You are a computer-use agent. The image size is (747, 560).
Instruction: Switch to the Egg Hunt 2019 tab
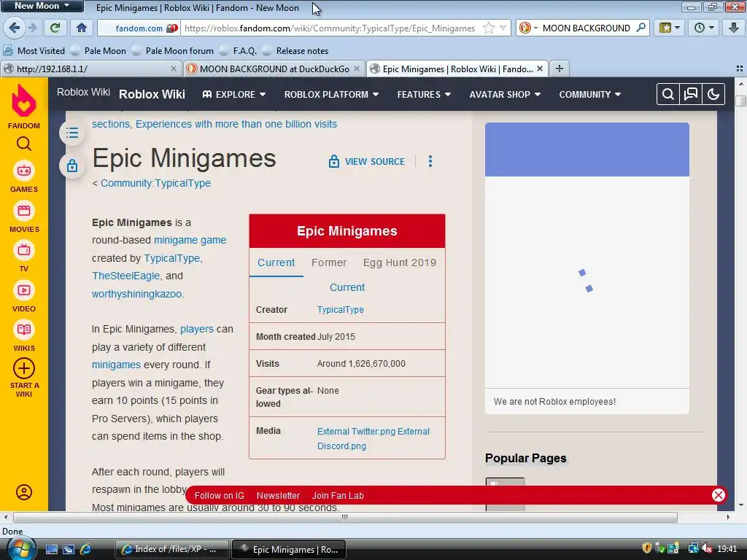point(399,262)
